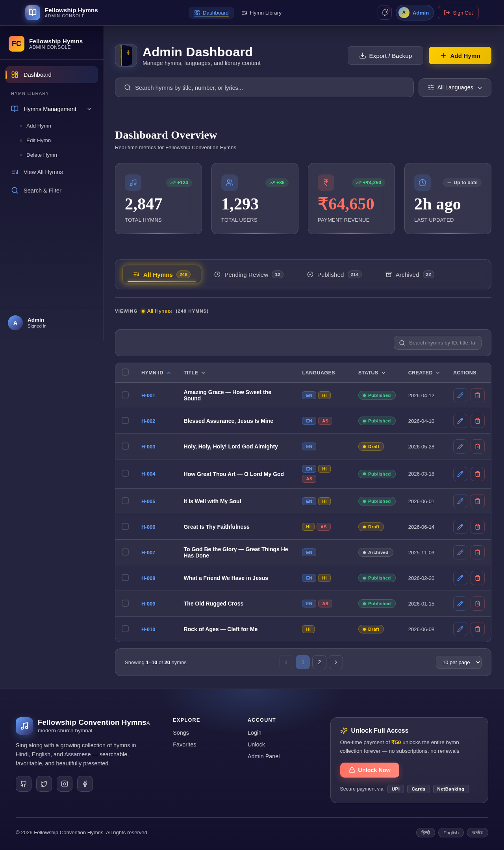The width and height of the screenshot is (504, 850).
Task: Open the Facebook icon in footer
Action: (85, 784)
